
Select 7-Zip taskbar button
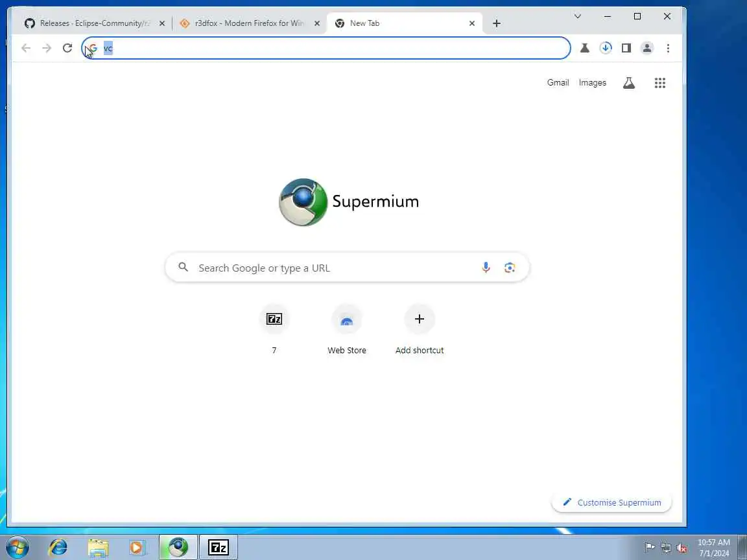click(218, 547)
